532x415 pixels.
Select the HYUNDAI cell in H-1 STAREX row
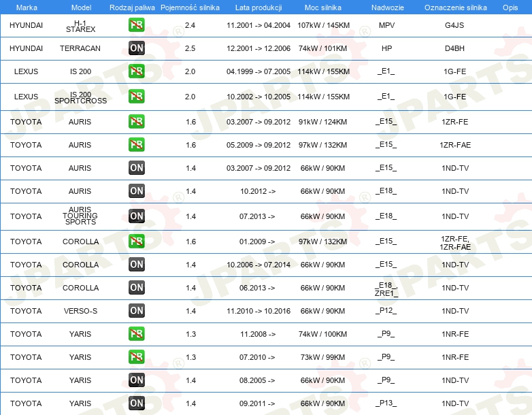click(x=26, y=25)
